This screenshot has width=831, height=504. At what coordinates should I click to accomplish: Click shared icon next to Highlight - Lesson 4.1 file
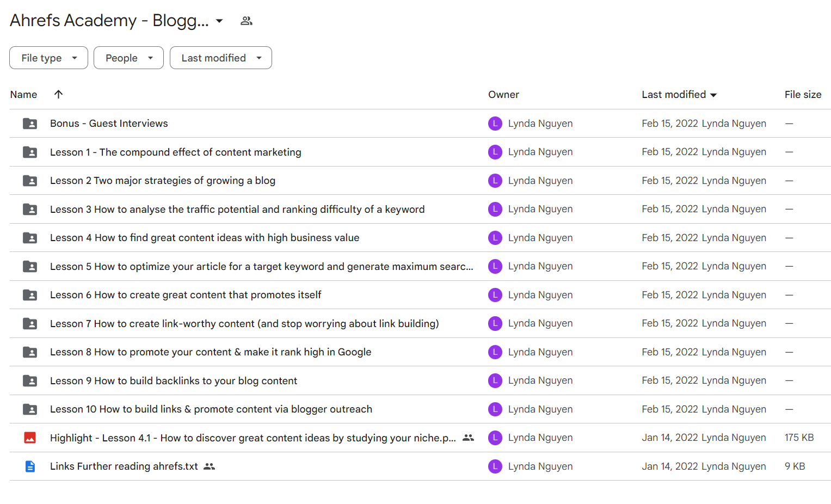pyautogui.click(x=468, y=438)
